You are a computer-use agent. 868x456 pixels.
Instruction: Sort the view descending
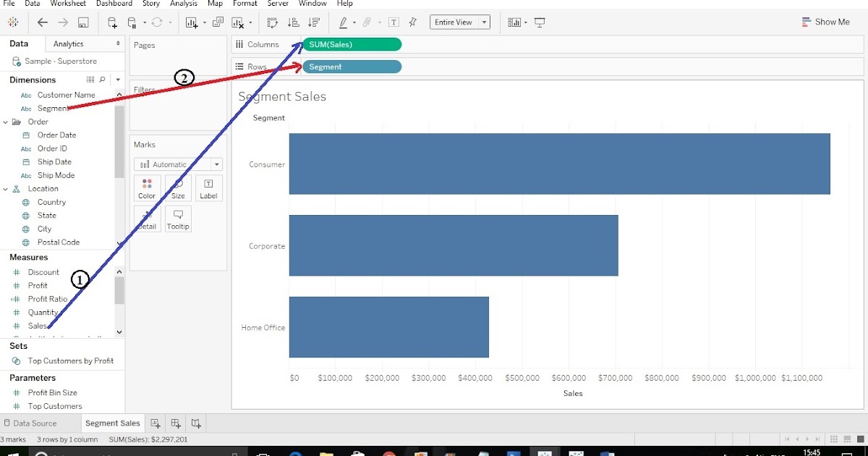coord(314,22)
